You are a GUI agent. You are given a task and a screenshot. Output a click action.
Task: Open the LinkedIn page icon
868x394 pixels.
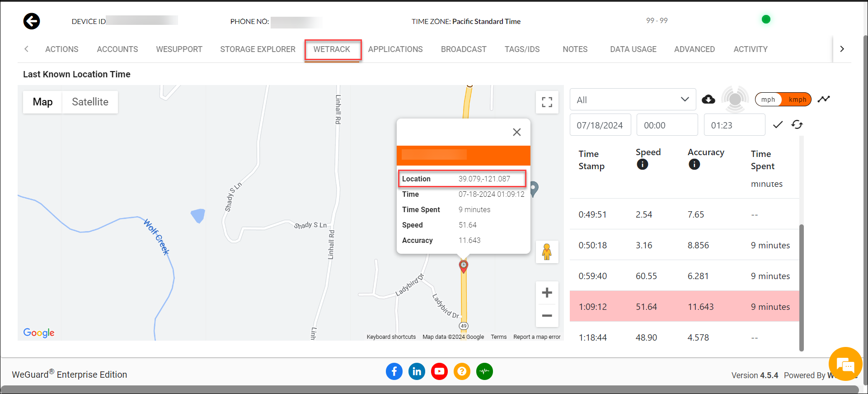417,371
